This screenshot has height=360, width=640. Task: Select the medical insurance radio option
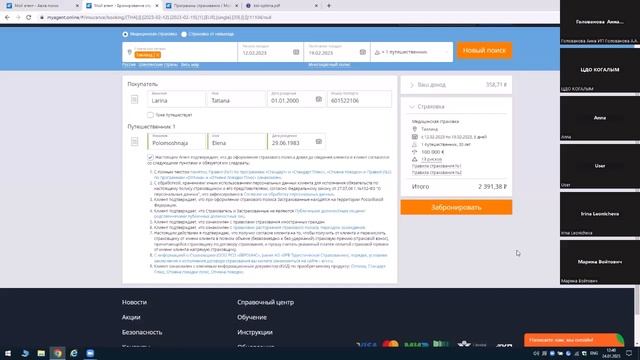tap(125, 34)
